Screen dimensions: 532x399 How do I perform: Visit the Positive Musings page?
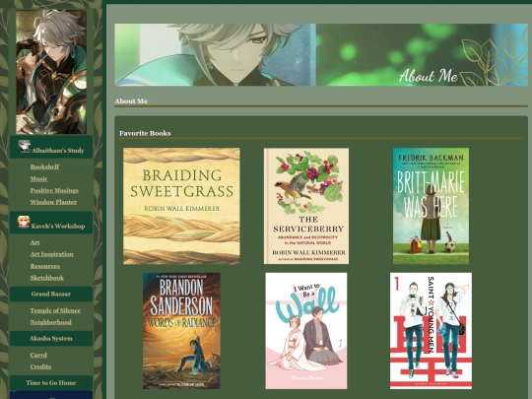[x=54, y=190]
